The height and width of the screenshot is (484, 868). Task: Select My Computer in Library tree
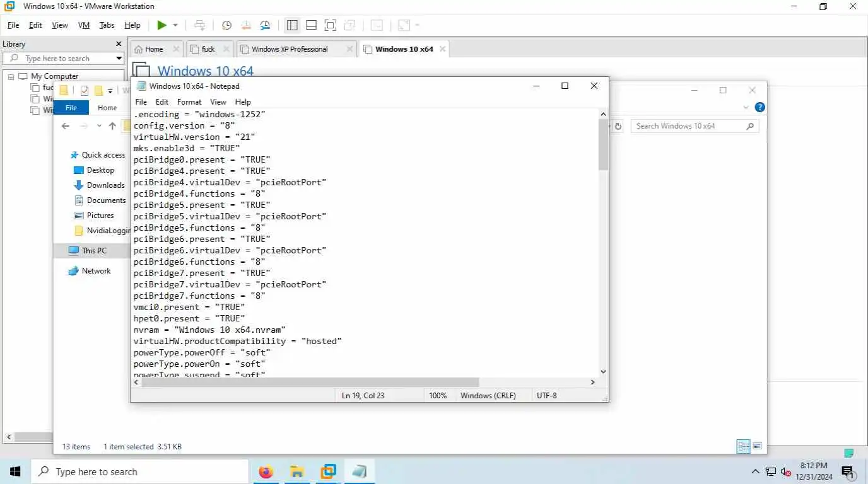[x=54, y=76]
